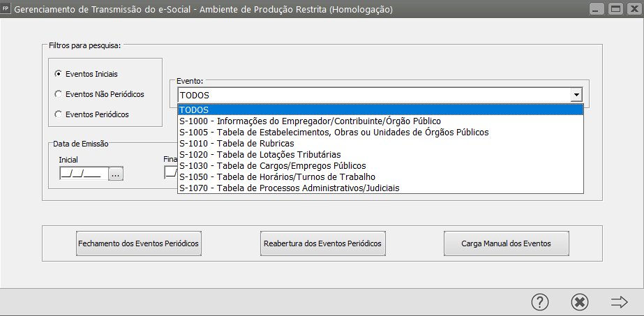Select the Eventos Iniciais radio button

59,73
